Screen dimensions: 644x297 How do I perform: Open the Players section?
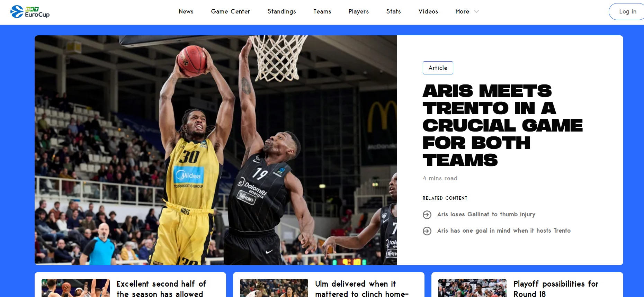pyautogui.click(x=358, y=11)
